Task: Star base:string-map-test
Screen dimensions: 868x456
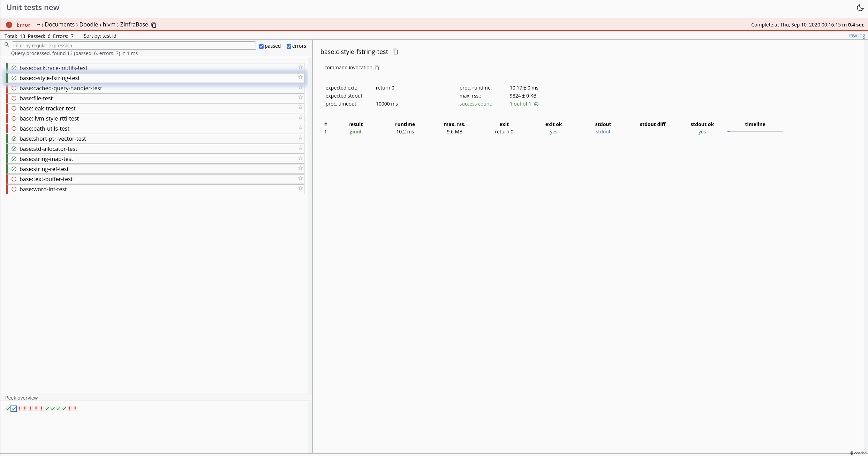Action: coord(300,158)
